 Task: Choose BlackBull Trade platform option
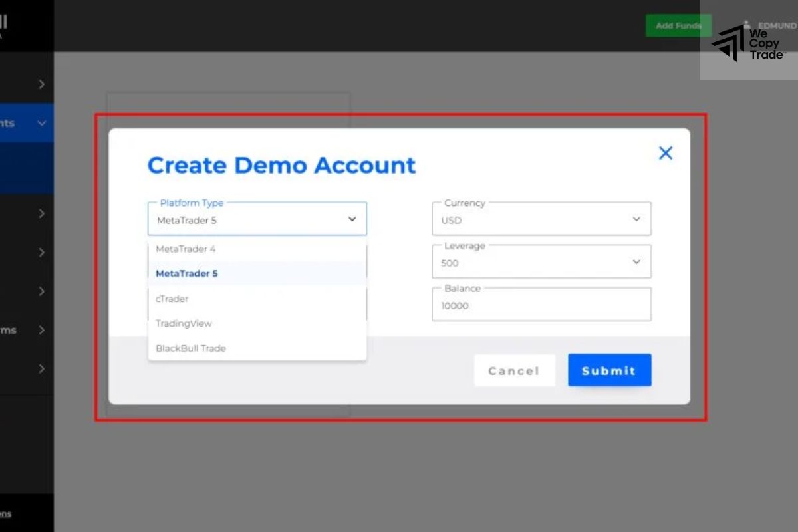pos(191,348)
